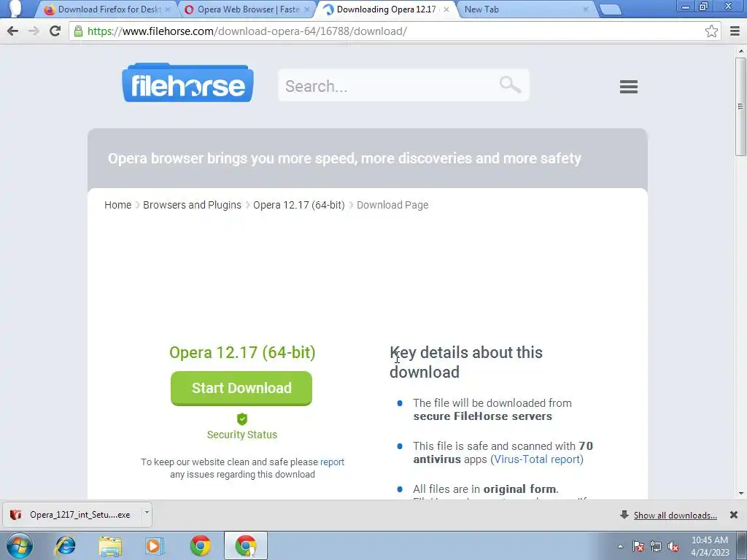Open Windows Explorer folder in taskbar
This screenshot has width=747, height=560.
110,546
